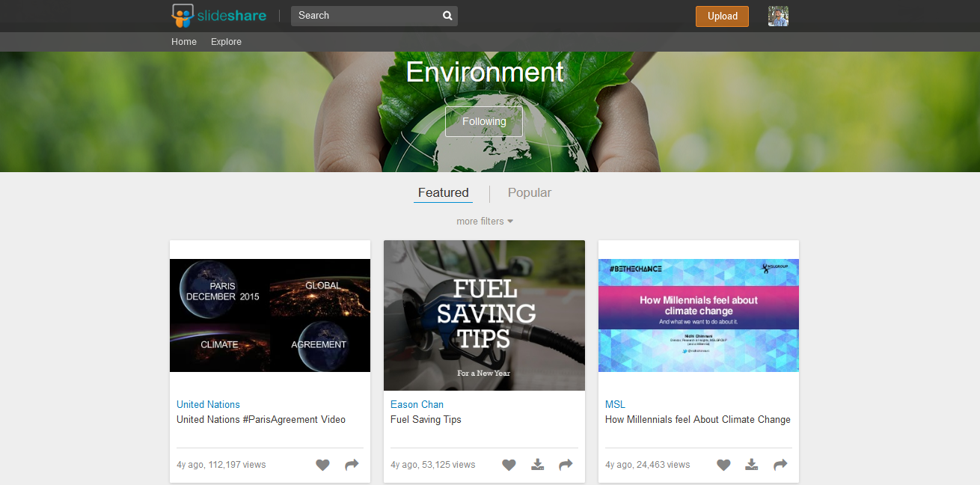Click the '4y ago, 24,463 views' text

(648, 465)
